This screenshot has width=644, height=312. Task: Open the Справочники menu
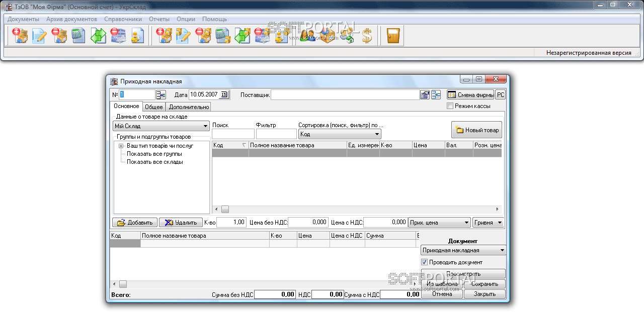[123, 19]
